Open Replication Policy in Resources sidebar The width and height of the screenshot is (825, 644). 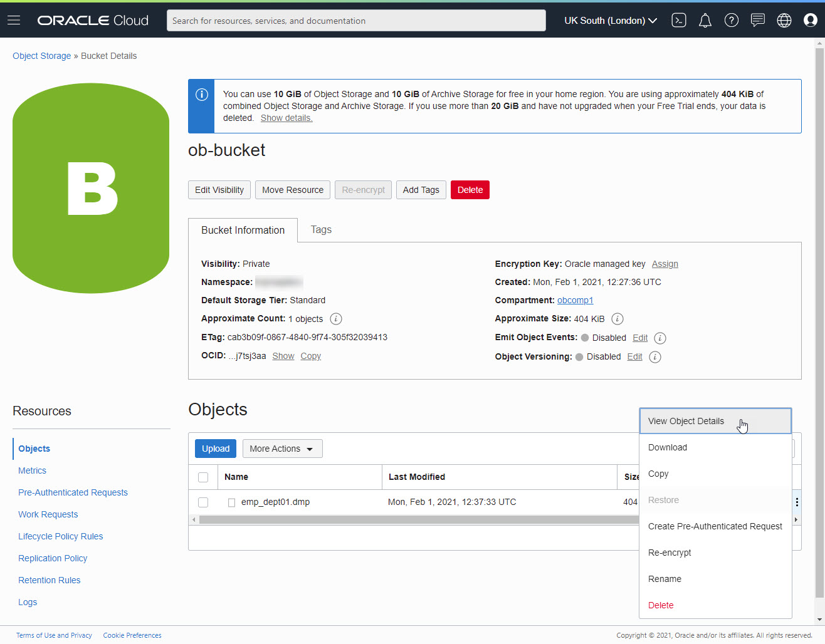(x=53, y=558)
